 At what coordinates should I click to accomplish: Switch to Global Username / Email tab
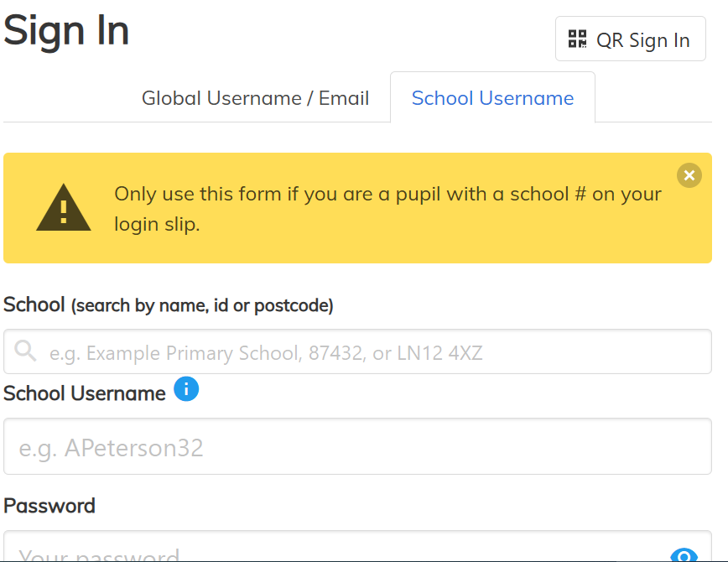(255, 98)
